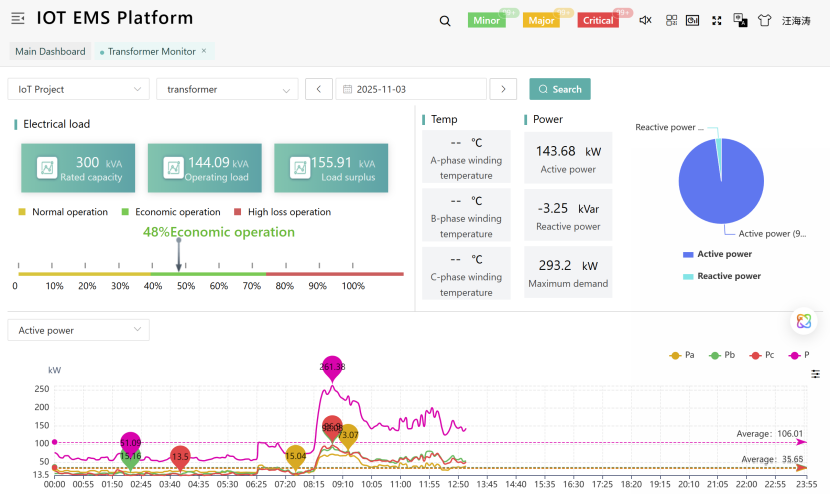
Task: Open the chart settings sliders icon
Action: click(x=816, y=373)
